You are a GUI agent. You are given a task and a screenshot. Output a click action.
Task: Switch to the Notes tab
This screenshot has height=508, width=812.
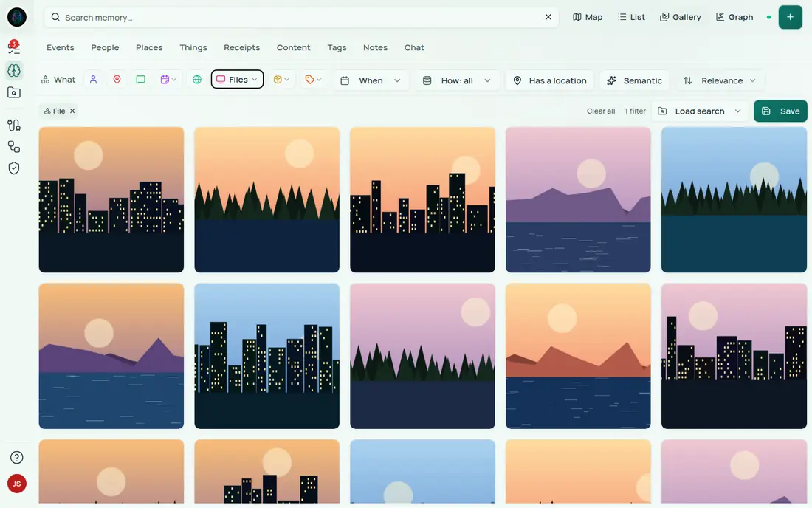click(376, 47)
